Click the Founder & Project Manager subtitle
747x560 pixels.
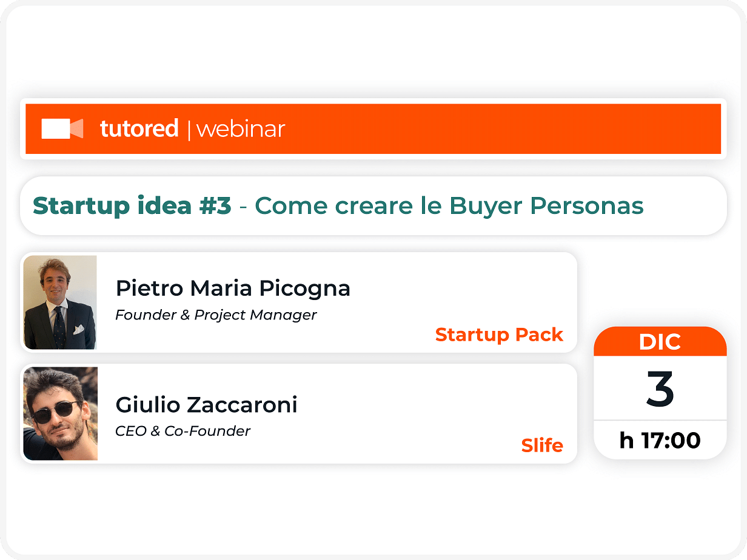tap(216, 315)
